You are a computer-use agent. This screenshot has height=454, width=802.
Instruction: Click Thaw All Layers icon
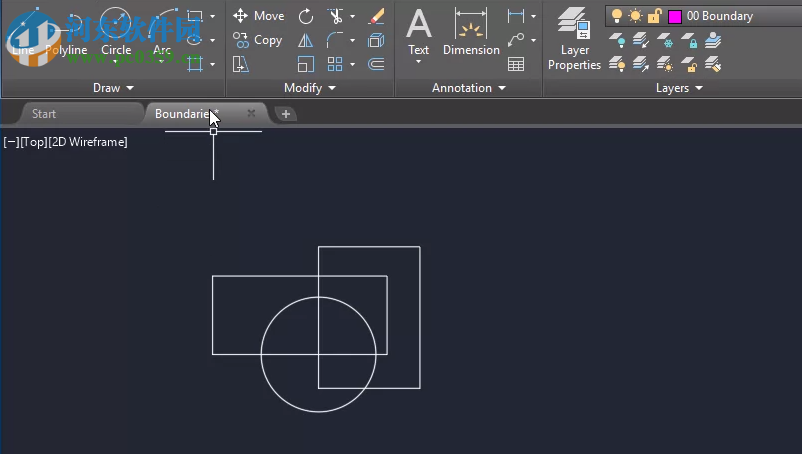664,64
